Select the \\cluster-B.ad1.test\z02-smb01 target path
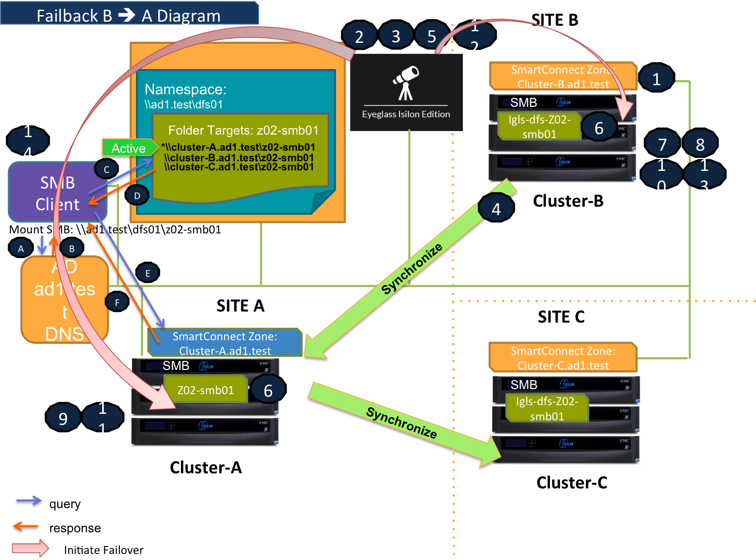 click(239, 157)
